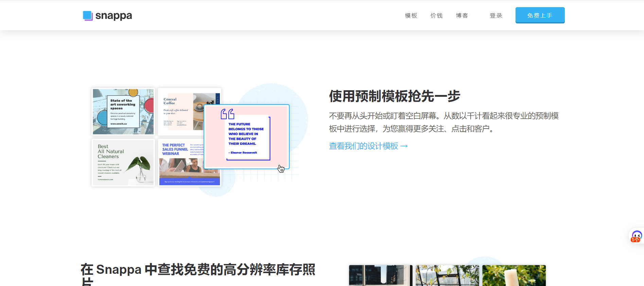644x286 pixels.
Task: Open the floating chat widget icon
Action: 637,236
